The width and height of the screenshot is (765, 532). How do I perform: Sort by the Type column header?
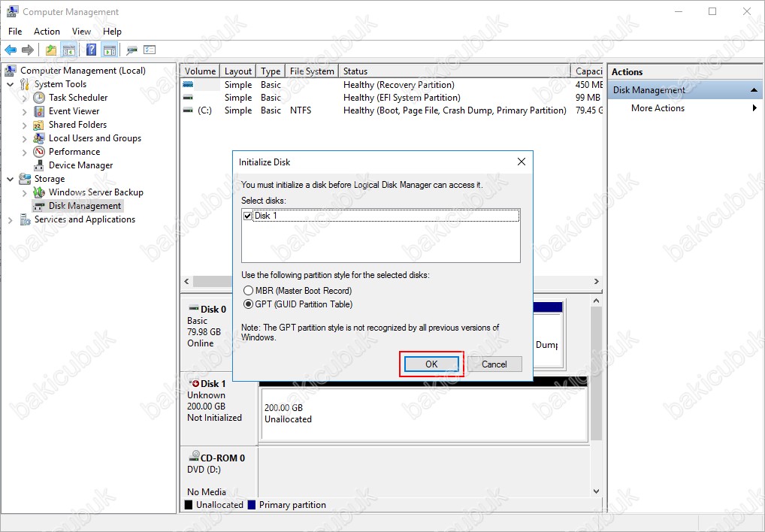click(x=271, y=71)
